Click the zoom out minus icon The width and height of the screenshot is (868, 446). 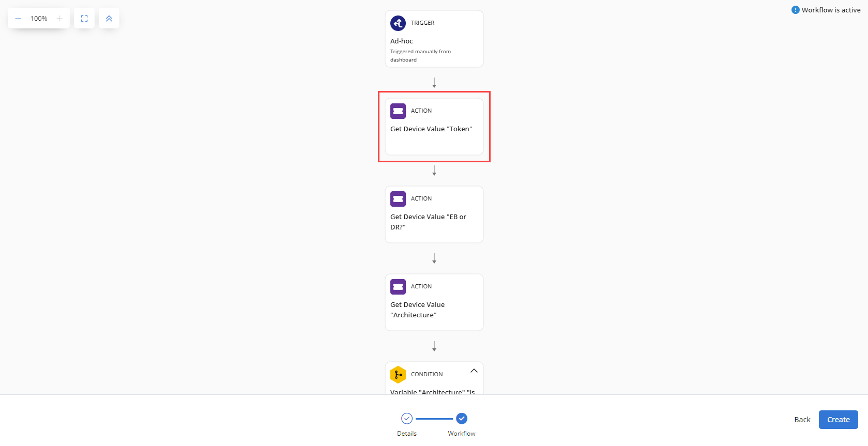[x=18, y=19]
